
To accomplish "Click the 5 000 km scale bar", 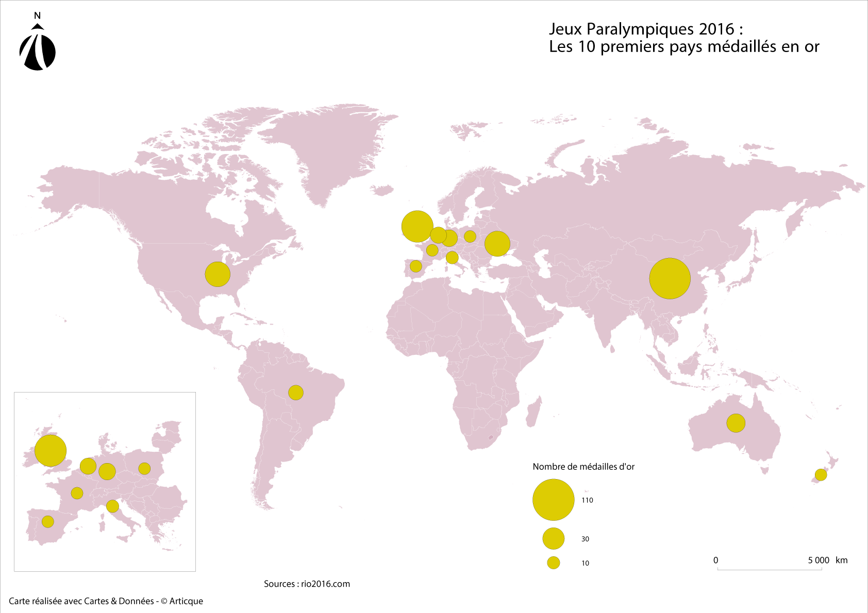I will (x=770, y=569).
